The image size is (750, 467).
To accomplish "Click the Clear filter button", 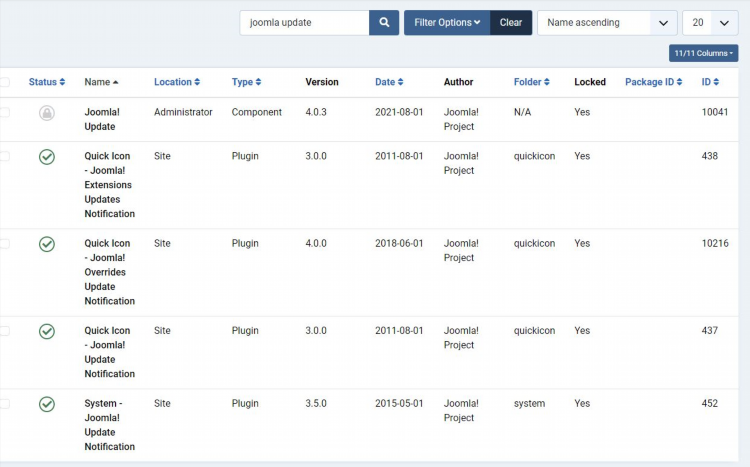I will [511, 22].
